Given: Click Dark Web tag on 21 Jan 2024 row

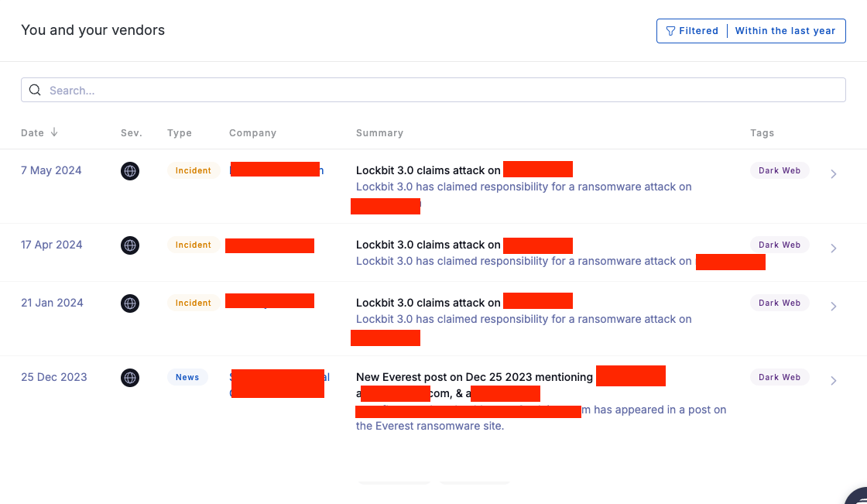Looking at the screenshot, I should (780, 303).
